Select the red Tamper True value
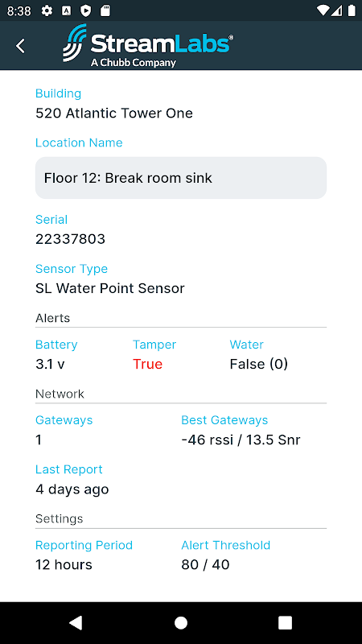This screenshot has height=644, width=362. click(x=147, y=365)
